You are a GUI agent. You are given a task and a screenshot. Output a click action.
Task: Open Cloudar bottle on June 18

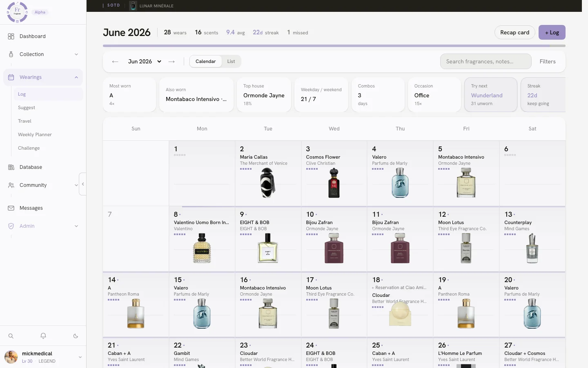click(x=400, y=314)
